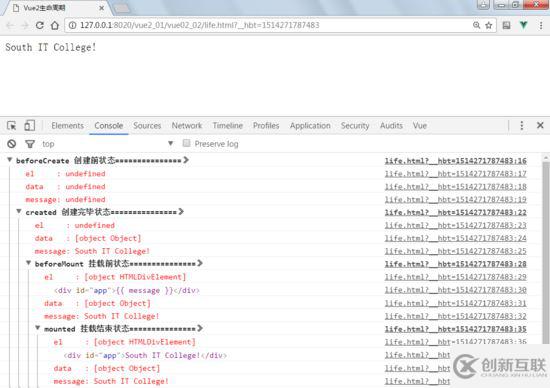Click the save-page extension icon in toolbar
The width and height of the screenshot is (550, 388).
(x=507, y=25)
